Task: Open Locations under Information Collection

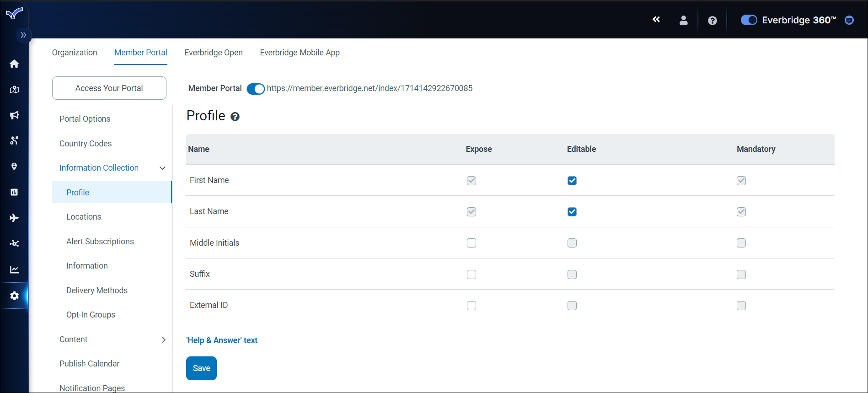Action: point(84,217)
